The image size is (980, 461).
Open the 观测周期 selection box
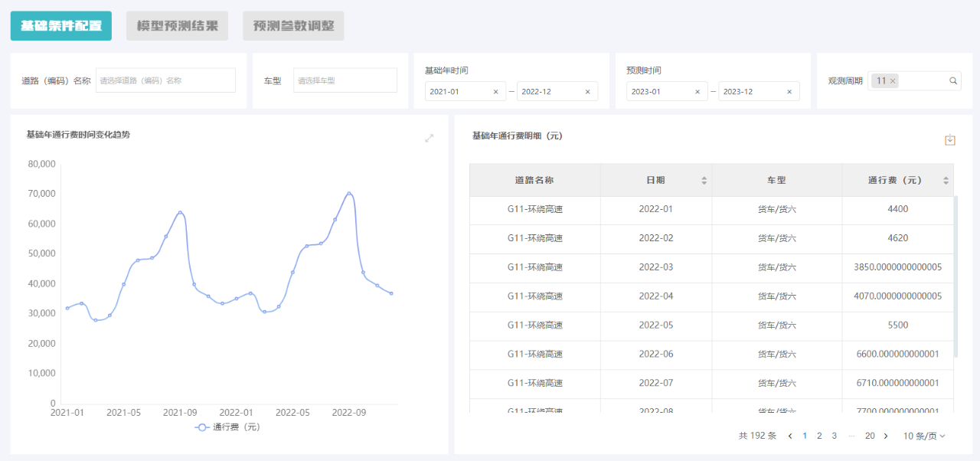[914, 80]
